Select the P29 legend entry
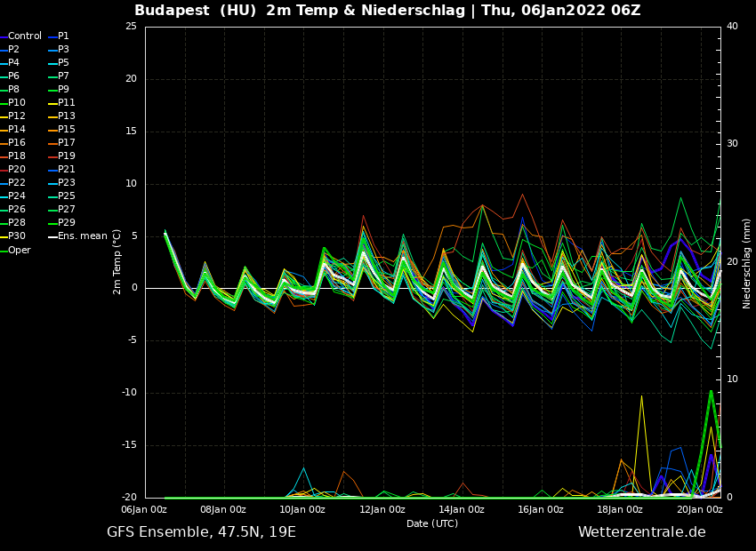This screenshot has width=756, height=551. [x=66, y=223]
